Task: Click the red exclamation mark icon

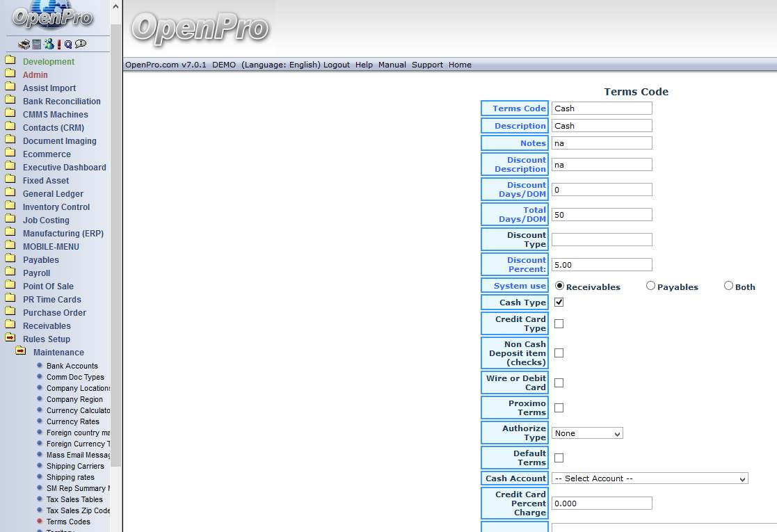Action: tap(59, 45)
